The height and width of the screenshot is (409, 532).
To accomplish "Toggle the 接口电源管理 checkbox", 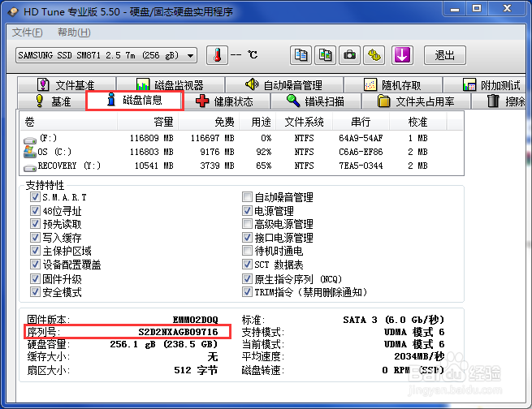I will [x=247, y=237].
